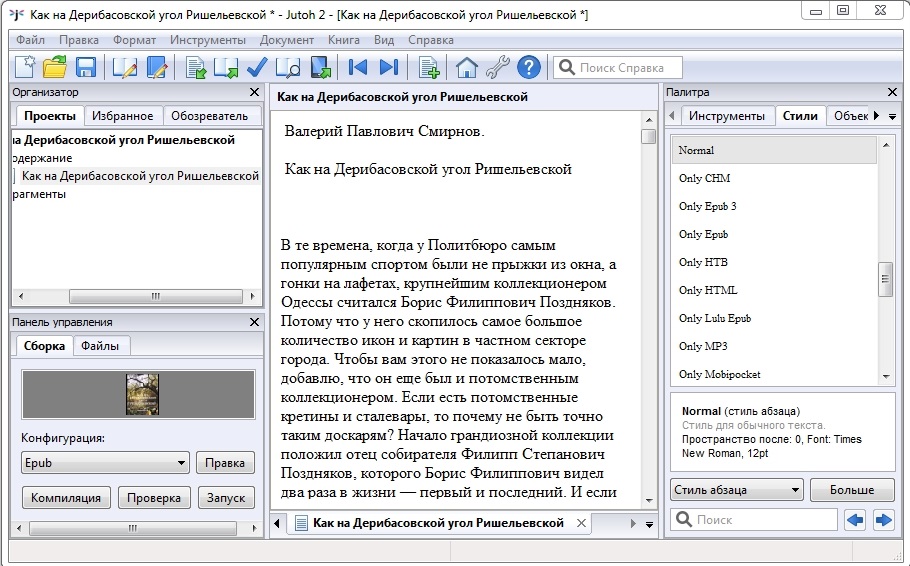Switch to the Файлы tab

coord(100,346)
